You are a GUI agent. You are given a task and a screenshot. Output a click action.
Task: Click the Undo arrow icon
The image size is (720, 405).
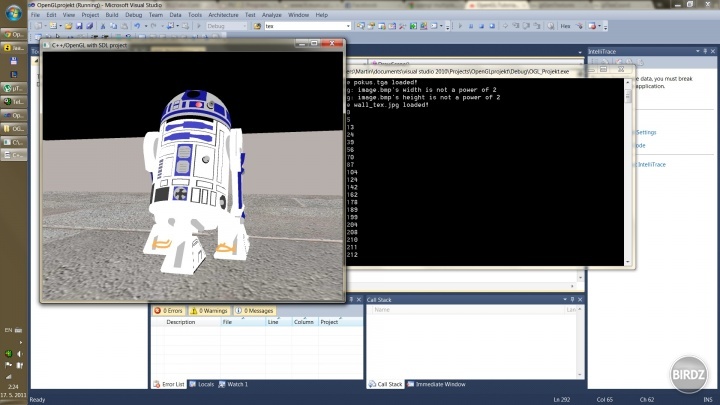coord(137,26)
